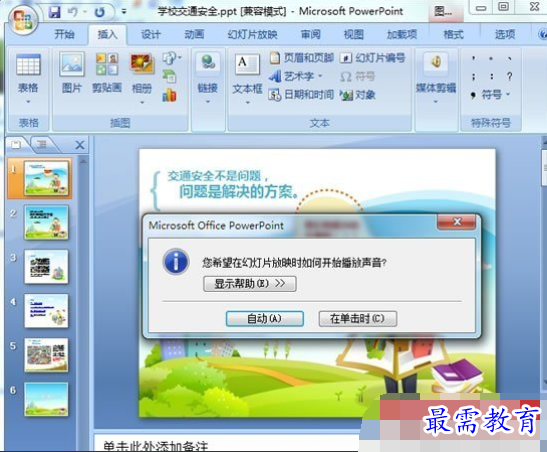Insert 幻灯片编号 slide number
Image resolution: width=547 pixels, height=452 pixels.
click(x=373, y=58)
